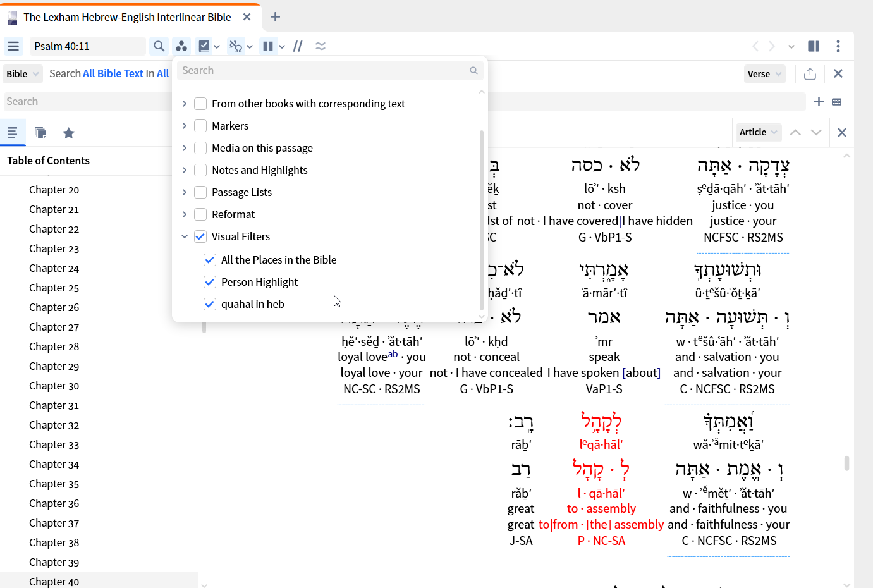Open the Verse dropdown
873x588 pixels.
(764, 74)
